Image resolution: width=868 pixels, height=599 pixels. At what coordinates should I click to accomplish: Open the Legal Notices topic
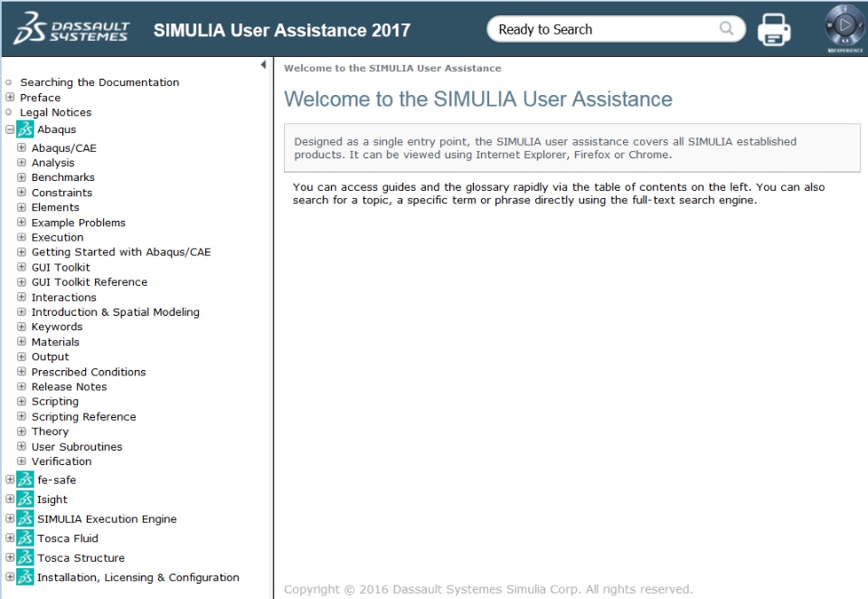point(56,112)
